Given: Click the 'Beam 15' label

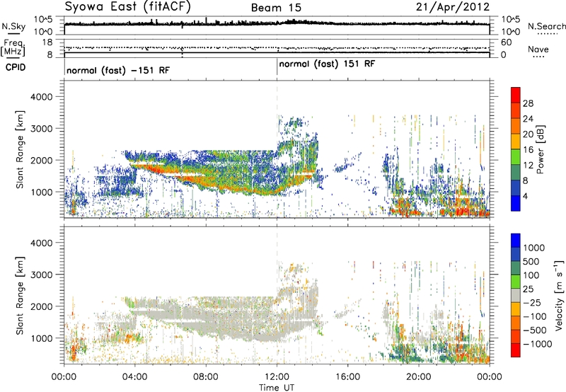Looking at the screenshot, I should coord(276,8).
